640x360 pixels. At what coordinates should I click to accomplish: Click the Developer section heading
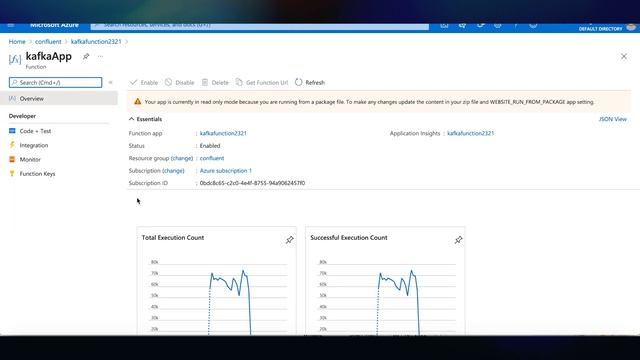(x=22, y=116)
